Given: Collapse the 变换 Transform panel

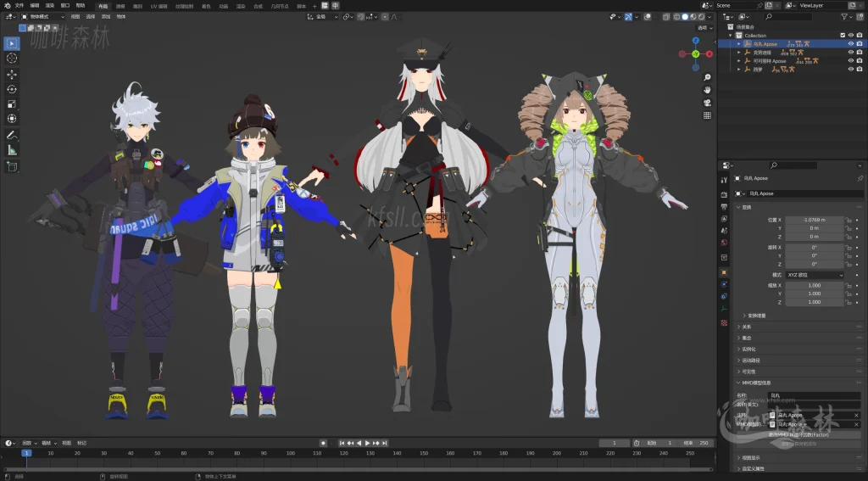Looking at the screenshot, I should click(746, 207).
